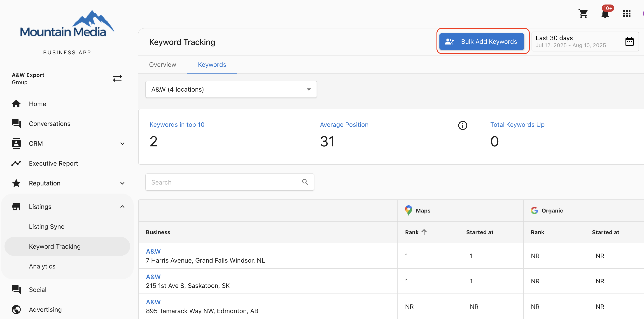The width and height of the screenshot is (644, 319).
Task: Click the search magnifier icon
Action: 305,182
